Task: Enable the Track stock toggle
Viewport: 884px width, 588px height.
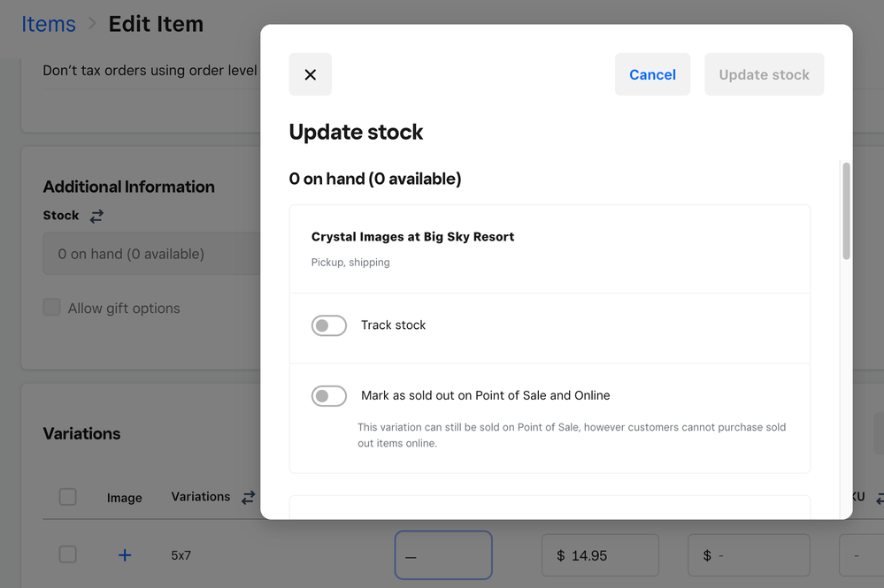Action: point(329,325)
